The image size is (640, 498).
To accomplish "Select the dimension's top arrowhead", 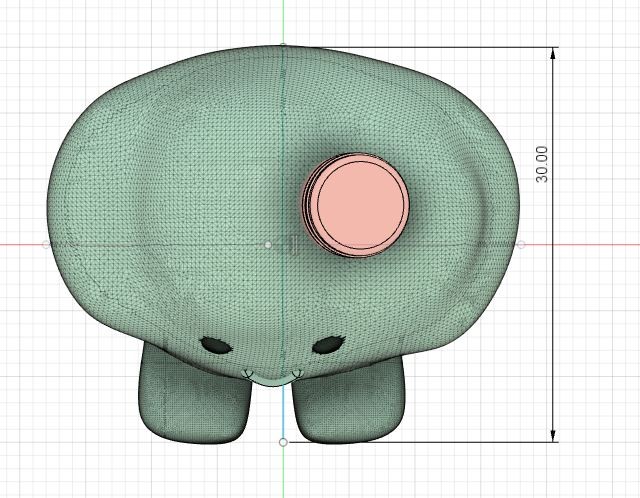I will [553, 54].
